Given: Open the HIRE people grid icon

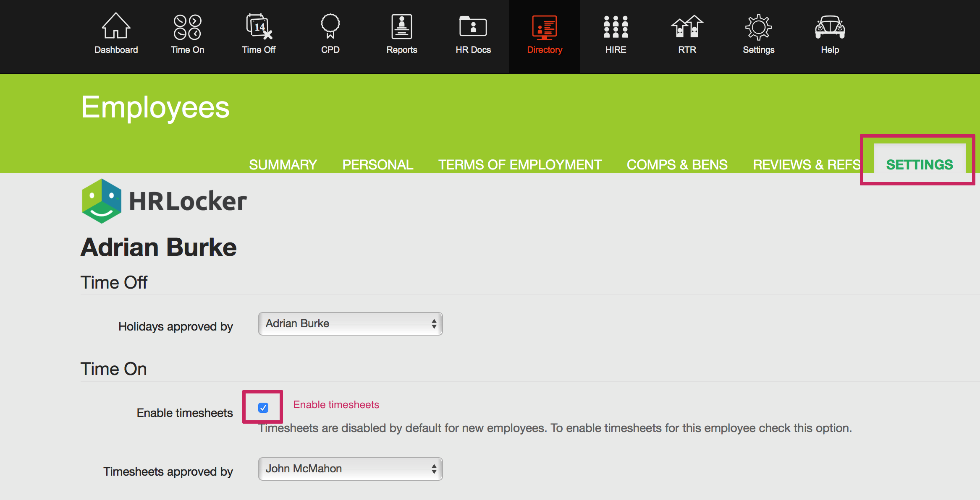Looking at the screenshot, I should (x=616, y=26).
